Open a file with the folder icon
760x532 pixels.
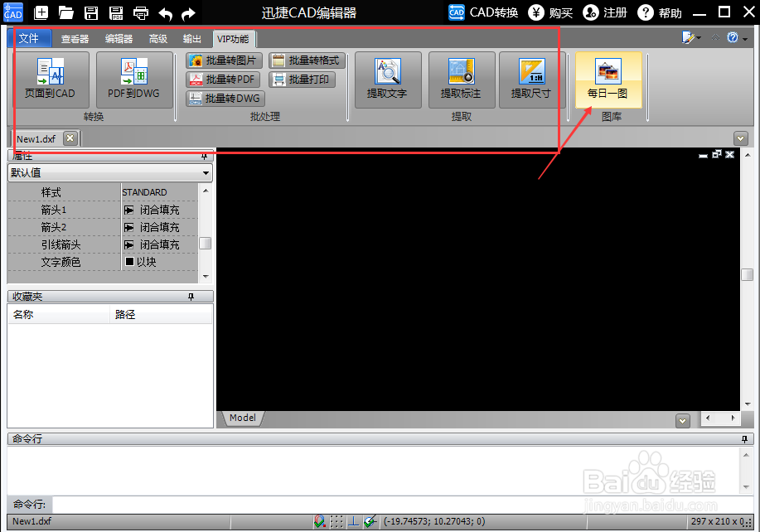66,13
